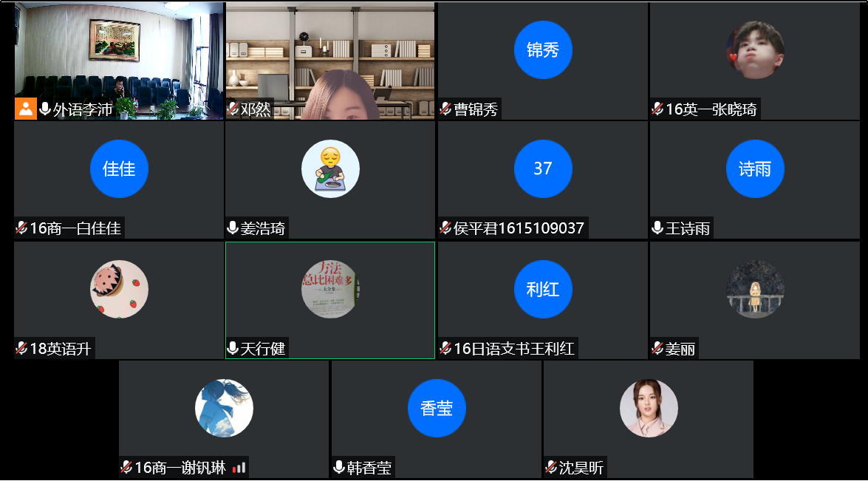868x481 pixels.
Task: Click the 天行健 book cover avatar
Action: pos(330,289)
